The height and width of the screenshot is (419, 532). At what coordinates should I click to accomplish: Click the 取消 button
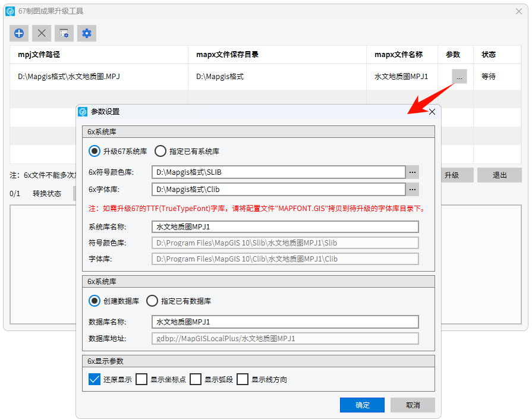(x=413, y=405)
